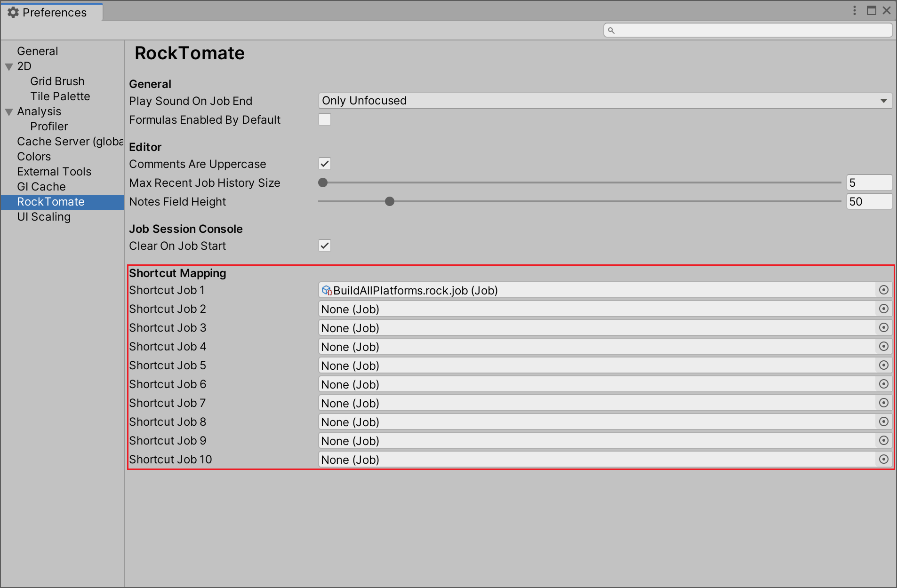Open General preferences section
Image resolution: width=897 pixels, height=588 pixels.
(x=38, y=51)
